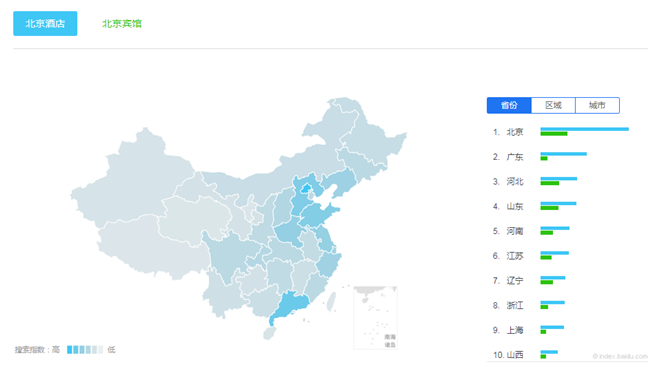Open the 省份 tab

coord(509,105)
